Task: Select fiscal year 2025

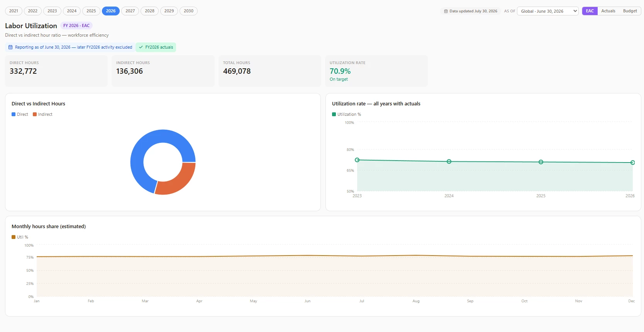Action: [91, 11]
